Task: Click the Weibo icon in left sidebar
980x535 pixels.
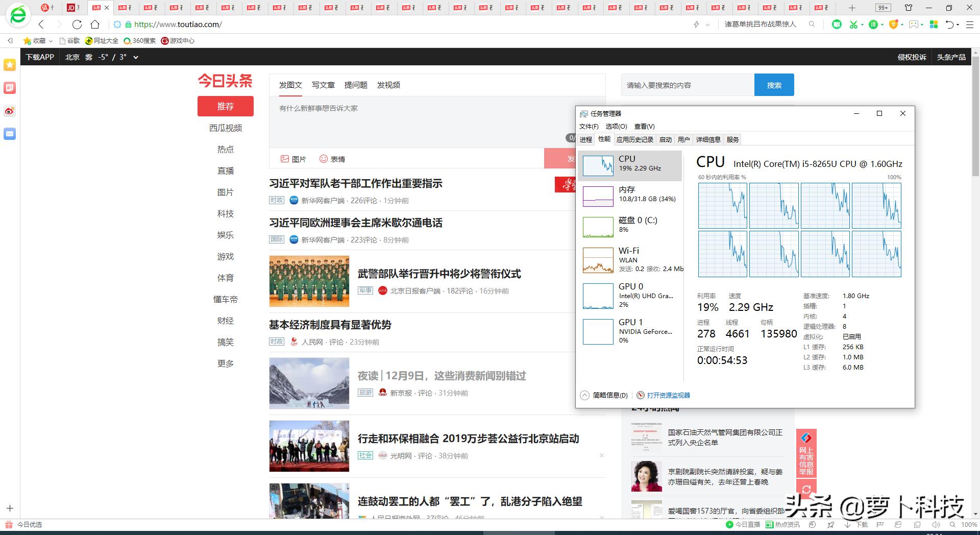Action: (x=10, y=111)
